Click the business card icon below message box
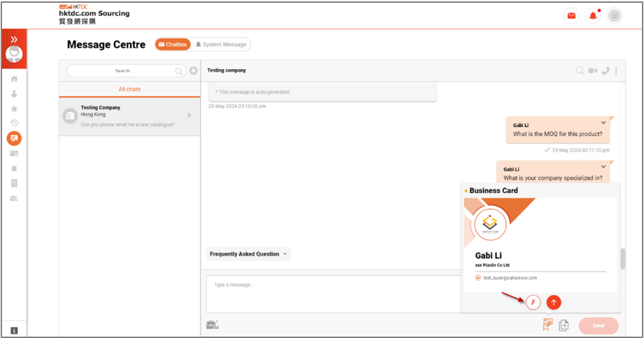 point(547,325)
